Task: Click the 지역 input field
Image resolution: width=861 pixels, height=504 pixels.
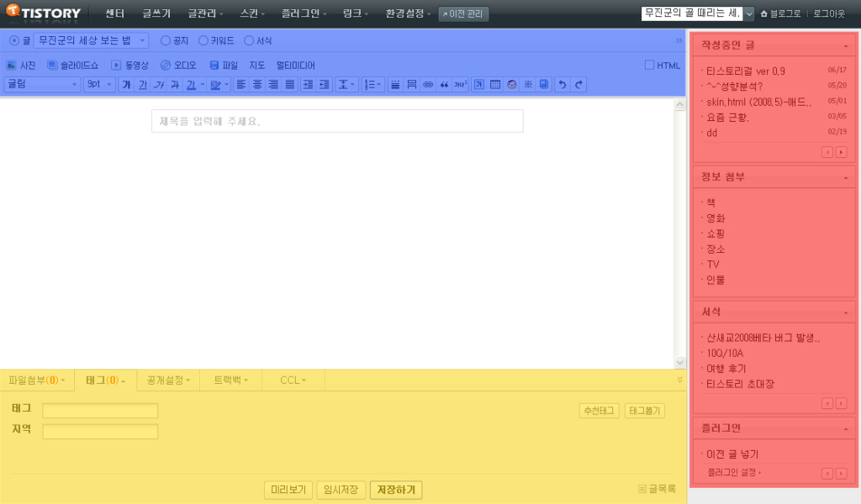Action: 100,432
